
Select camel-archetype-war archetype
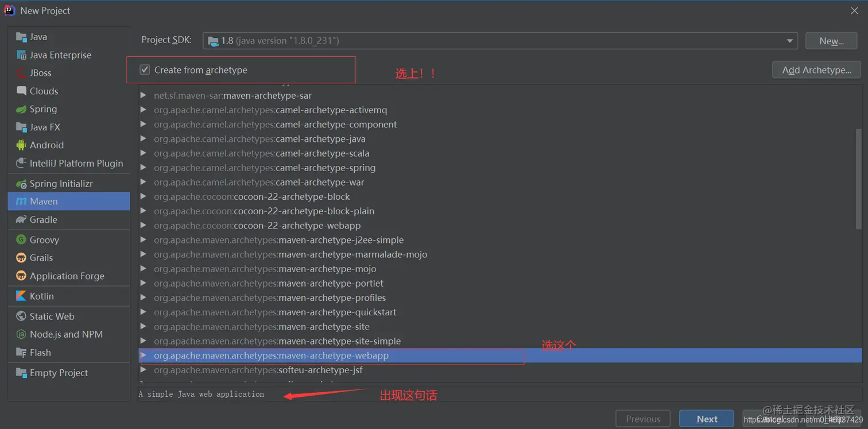(499, 182)
